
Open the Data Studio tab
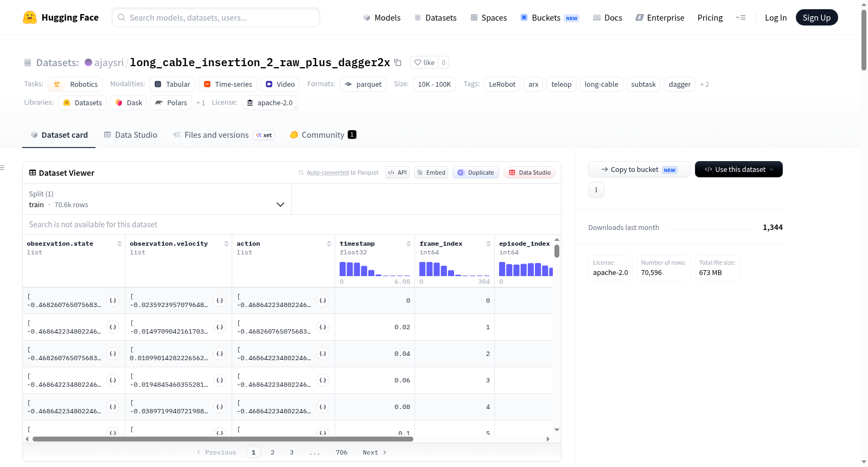(131, 135)
